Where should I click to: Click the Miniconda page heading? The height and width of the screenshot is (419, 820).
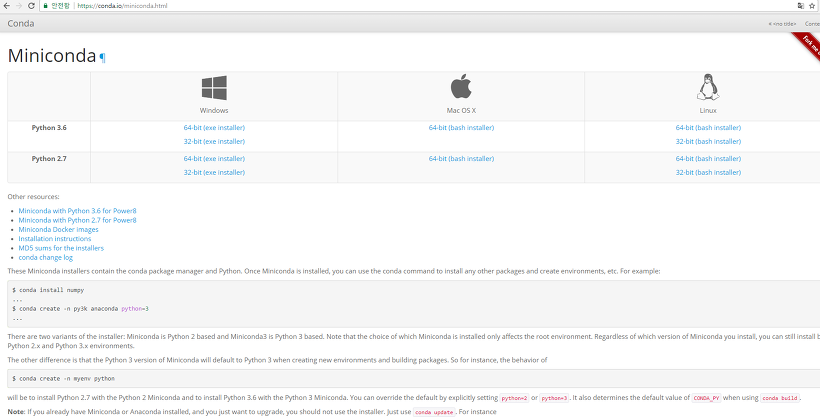point(52,55)
